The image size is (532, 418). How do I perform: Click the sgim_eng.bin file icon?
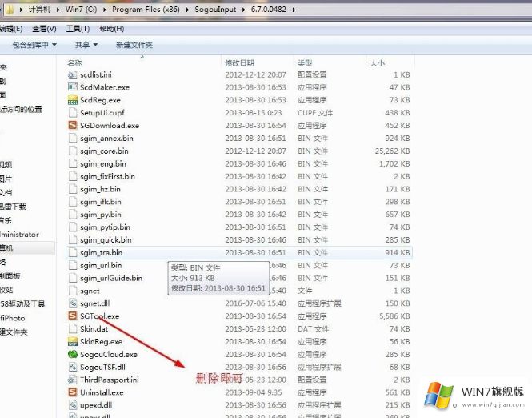(x=72, y=163)
